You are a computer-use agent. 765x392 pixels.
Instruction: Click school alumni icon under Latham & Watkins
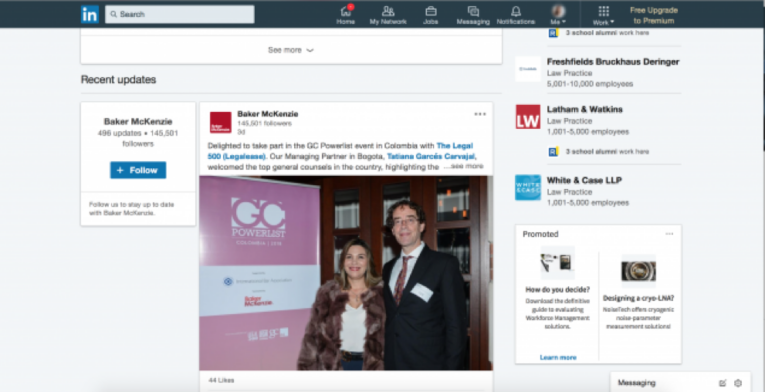553,152
